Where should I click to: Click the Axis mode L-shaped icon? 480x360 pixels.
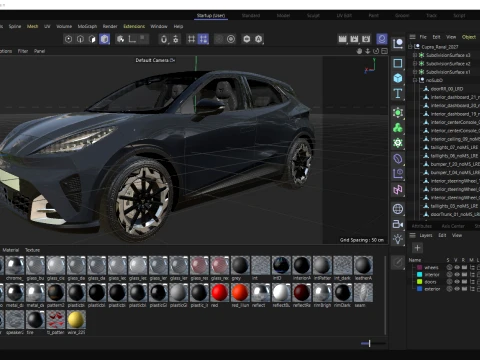tap(132, 39)
